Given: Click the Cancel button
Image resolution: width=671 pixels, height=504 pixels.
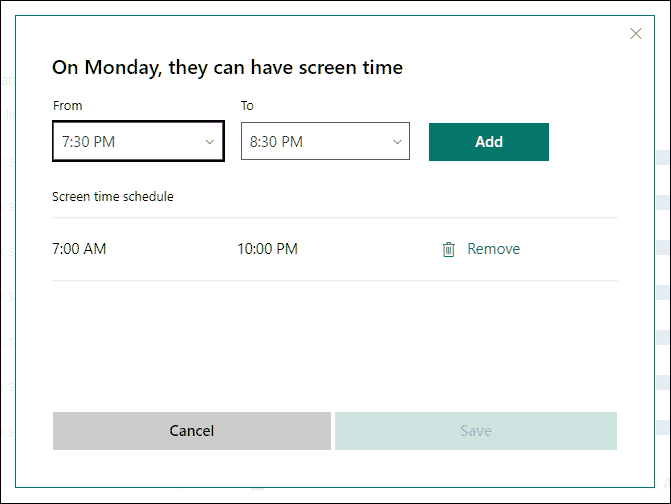Looking at the screenshot, I should tap(192, 431).
